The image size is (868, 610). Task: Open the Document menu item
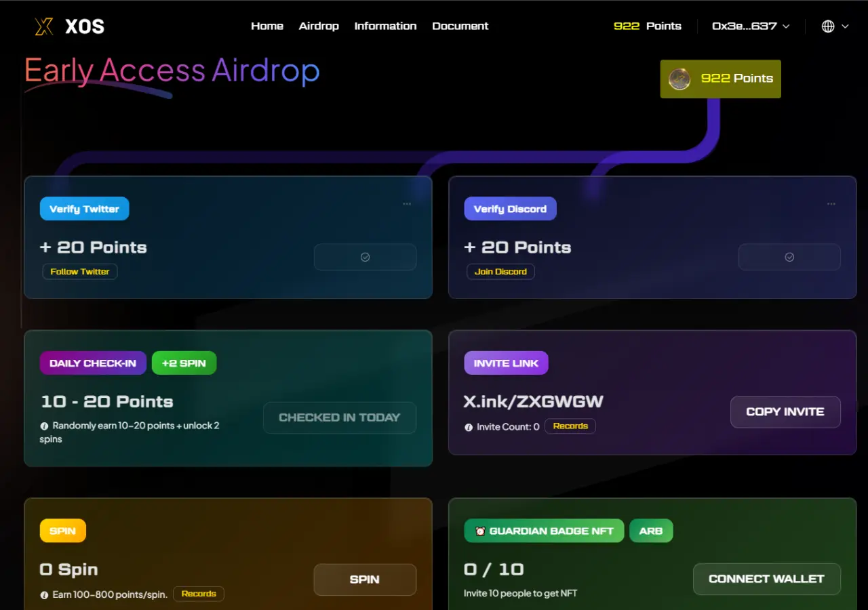[460, 26]
